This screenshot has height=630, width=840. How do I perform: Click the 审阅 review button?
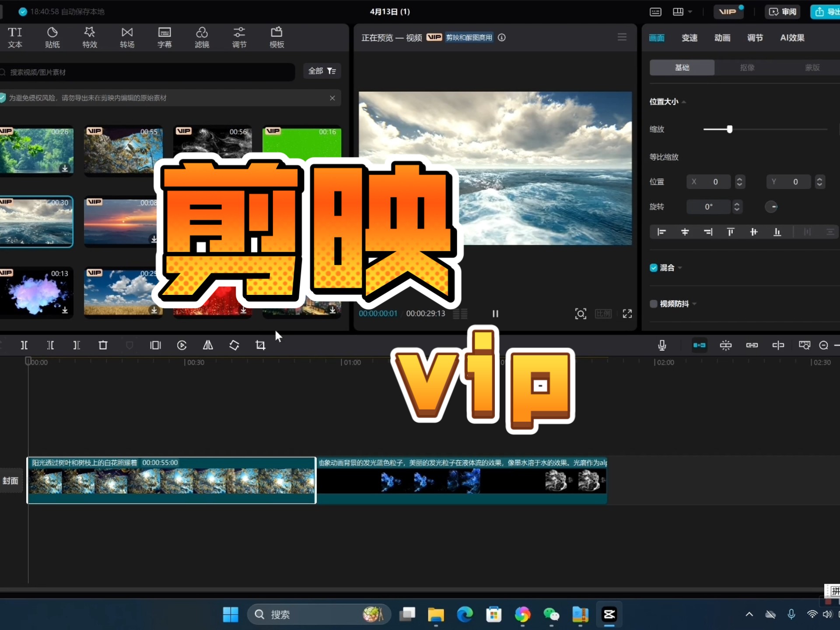[783, 12]
